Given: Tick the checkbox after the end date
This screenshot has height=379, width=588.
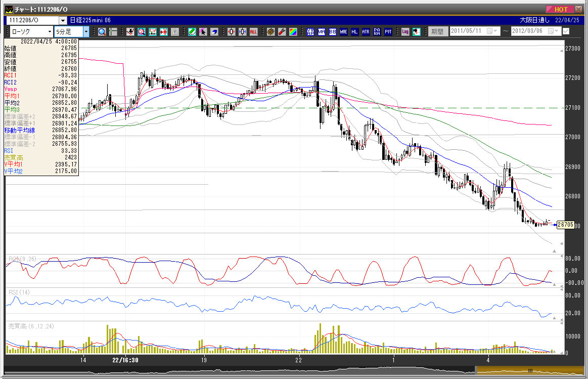Looking at the screenshot, I should pos(566,31).
